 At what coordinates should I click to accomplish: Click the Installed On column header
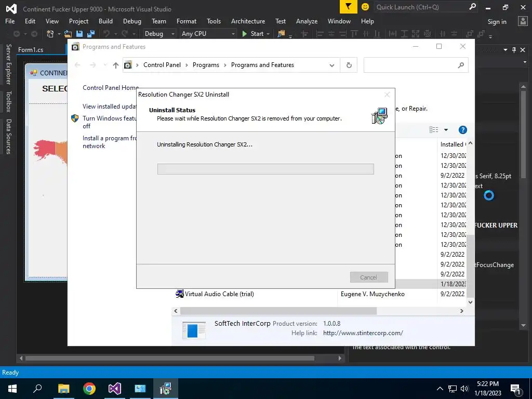coord(453,144)
